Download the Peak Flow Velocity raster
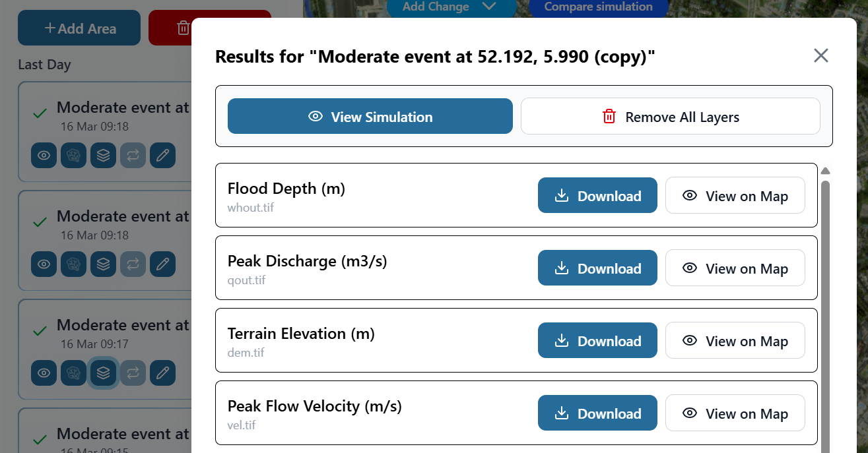The width and height of the screenshot is (868, 453). click(597, 413)
